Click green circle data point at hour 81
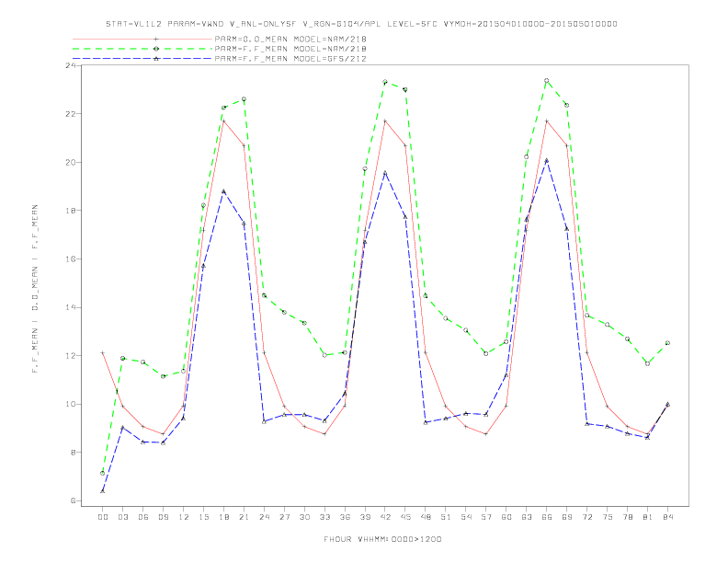 click(647, 363)
